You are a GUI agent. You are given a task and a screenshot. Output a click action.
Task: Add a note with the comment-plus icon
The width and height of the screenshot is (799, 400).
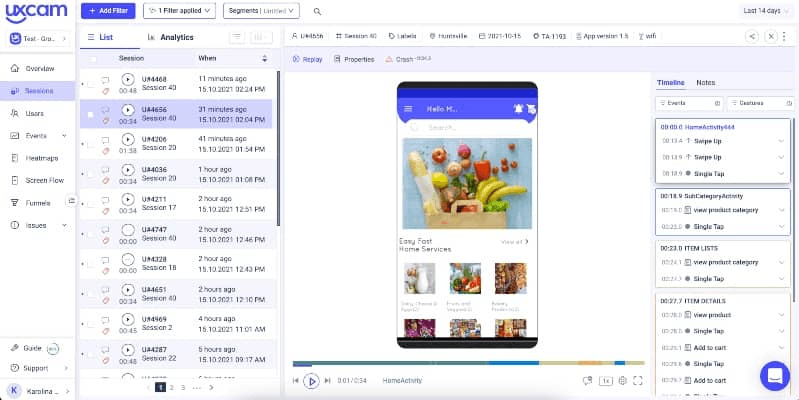[x=588, y=381]
